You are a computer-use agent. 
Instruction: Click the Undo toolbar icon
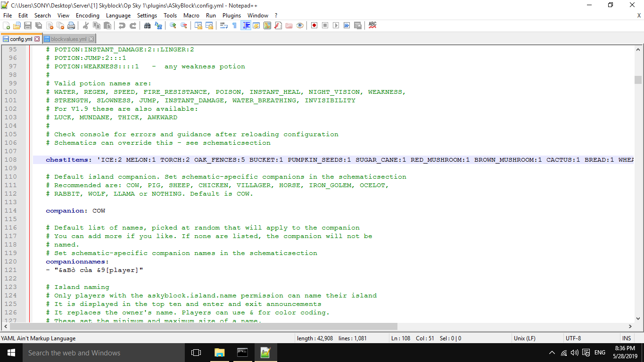point(122,25)
